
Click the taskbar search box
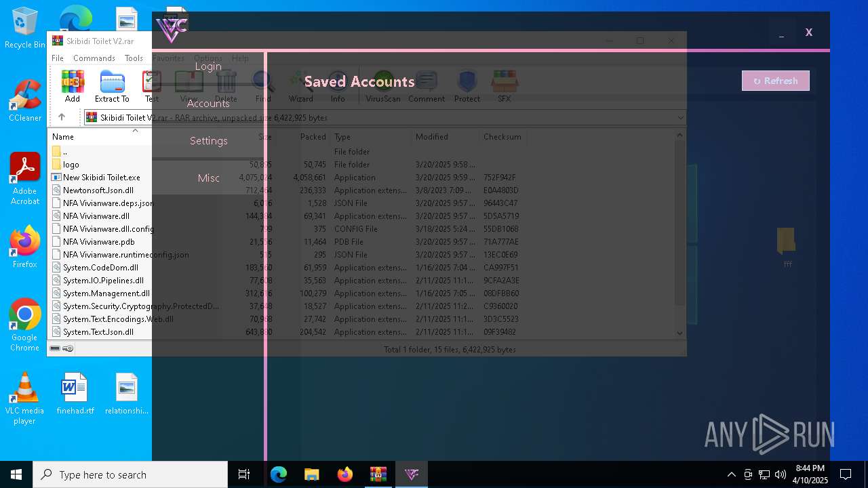click(130, 474)
